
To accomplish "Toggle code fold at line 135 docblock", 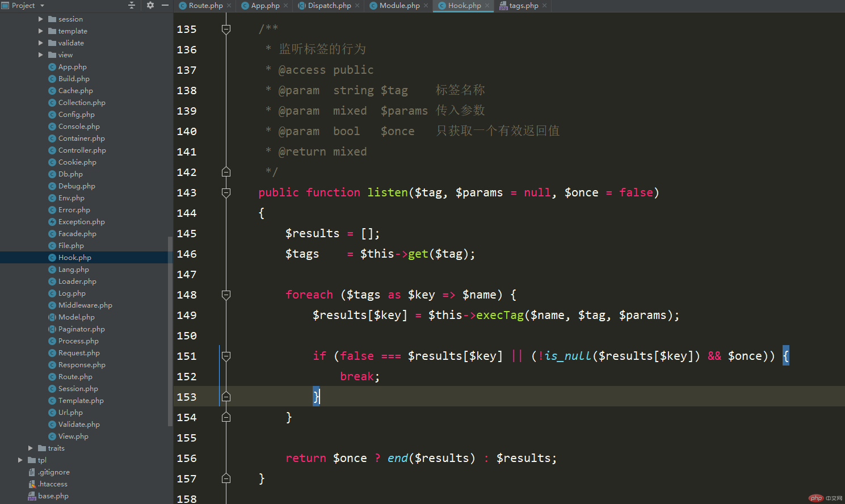I will tap(226, 29).
